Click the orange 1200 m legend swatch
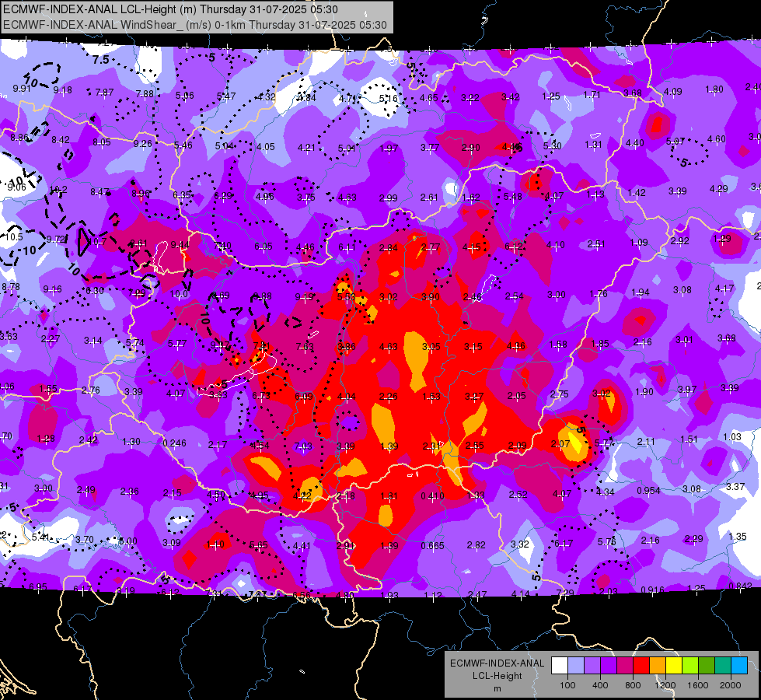761x700 pixels. pyautogui.click(x=658, y=666)
